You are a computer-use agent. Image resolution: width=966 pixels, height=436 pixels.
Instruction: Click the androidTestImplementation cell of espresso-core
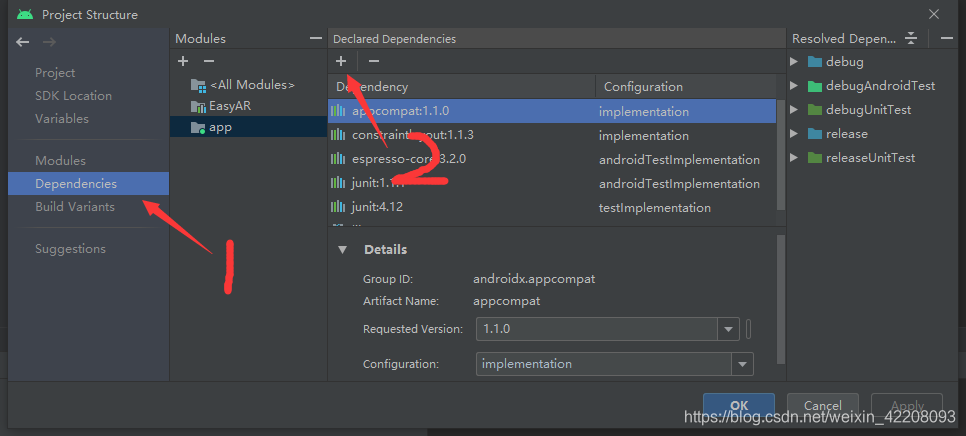679,159
